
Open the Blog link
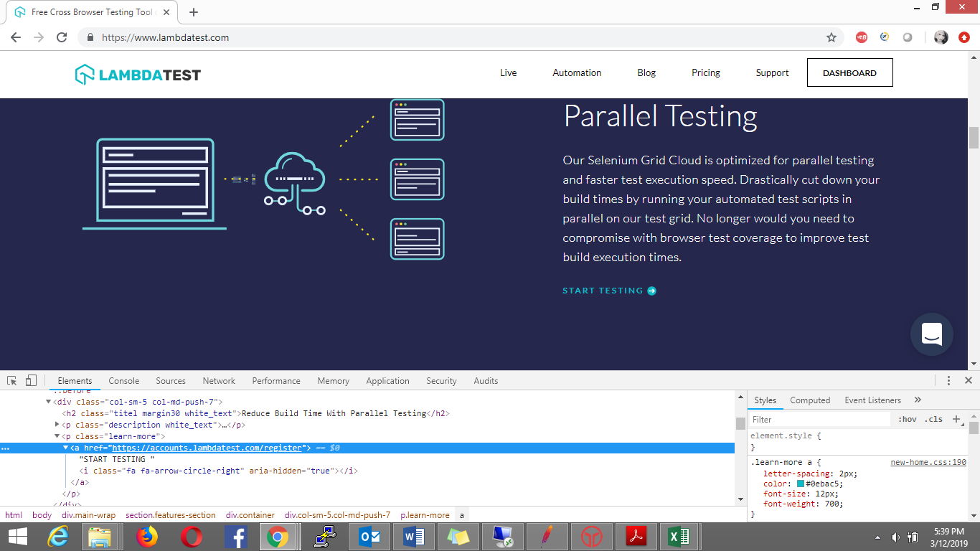[x=646, y=72]
